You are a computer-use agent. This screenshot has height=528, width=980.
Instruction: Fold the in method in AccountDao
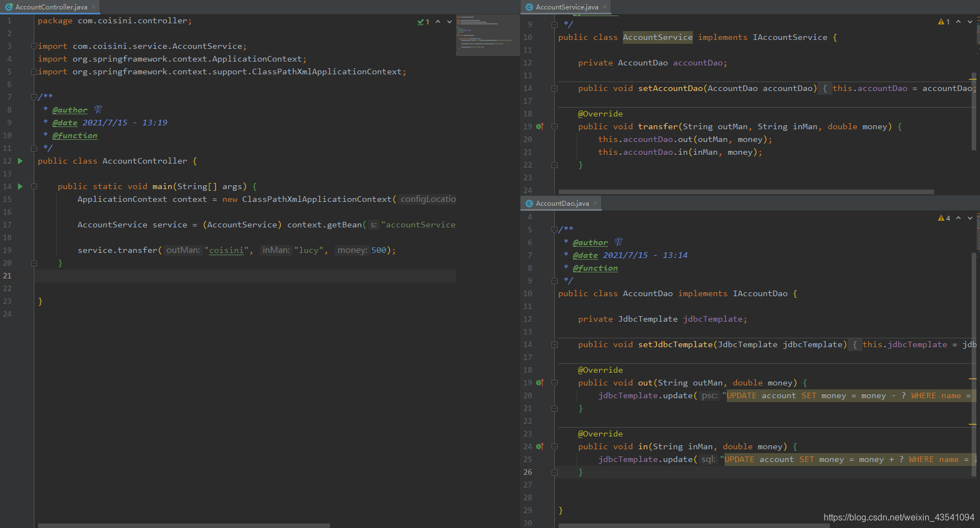[554, 446]
